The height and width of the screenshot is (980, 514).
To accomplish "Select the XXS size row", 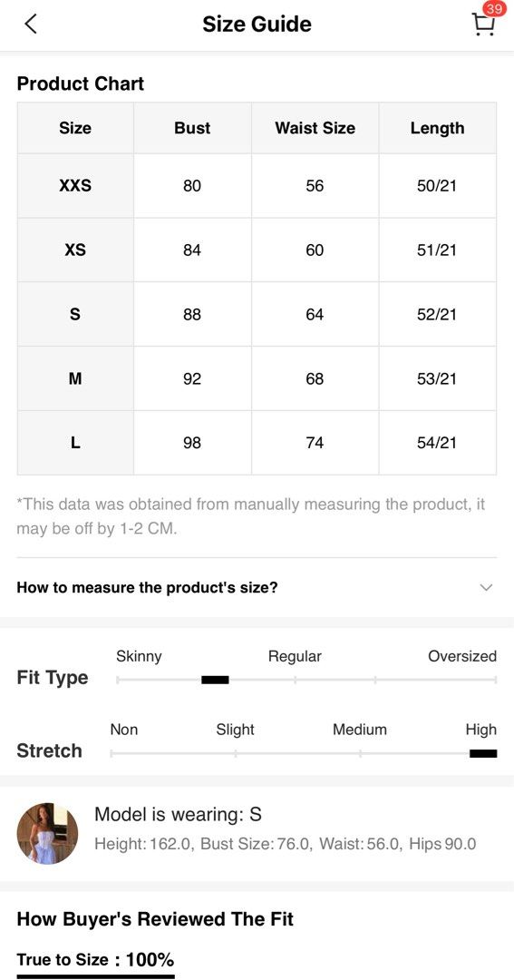I will [x=257, y=186].
